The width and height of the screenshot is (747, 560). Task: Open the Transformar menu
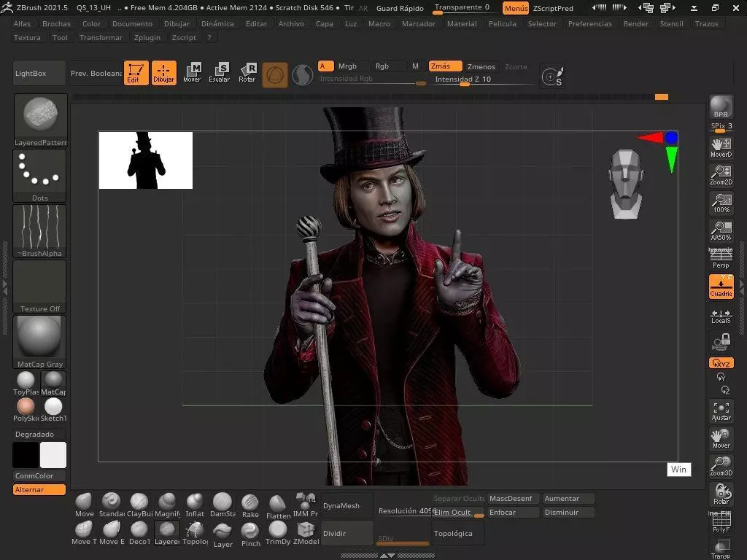(x=101, y=38)
